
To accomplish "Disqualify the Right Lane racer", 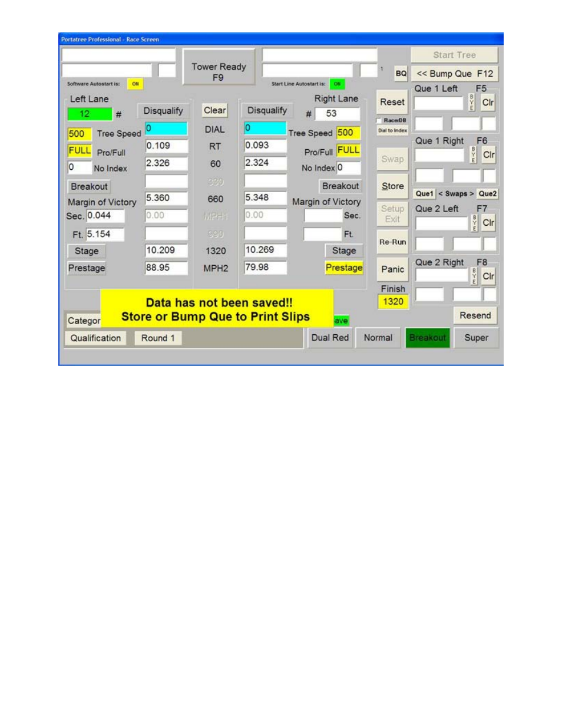I will 267,110.
